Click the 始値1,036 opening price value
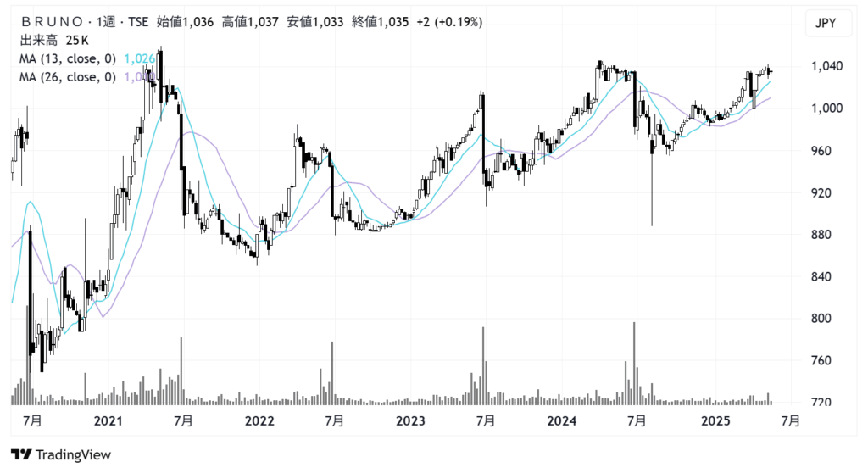Screen dimensions: 868x473 (x=185, y=21)
